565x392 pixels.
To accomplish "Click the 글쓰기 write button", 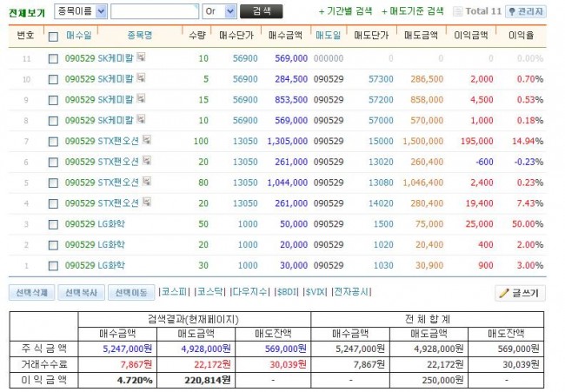I will coord(520,293).
